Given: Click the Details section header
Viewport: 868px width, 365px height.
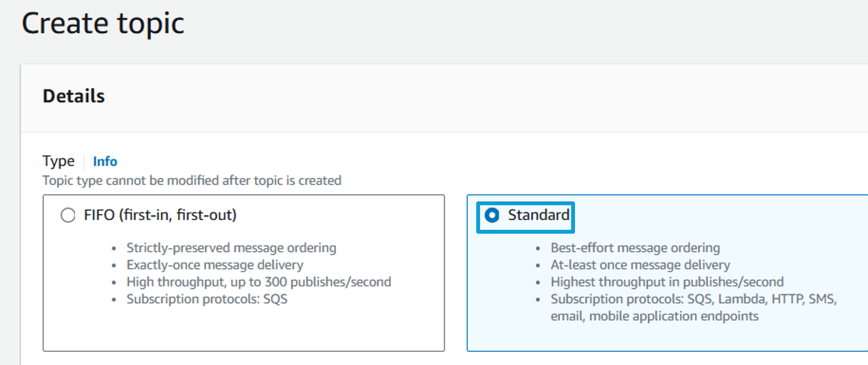Looking at the screenshot, I should (73, 96).
